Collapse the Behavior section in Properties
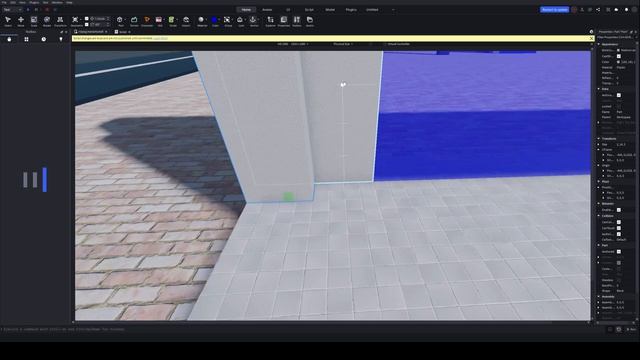The image size is (640, 360). pos(599,203)
